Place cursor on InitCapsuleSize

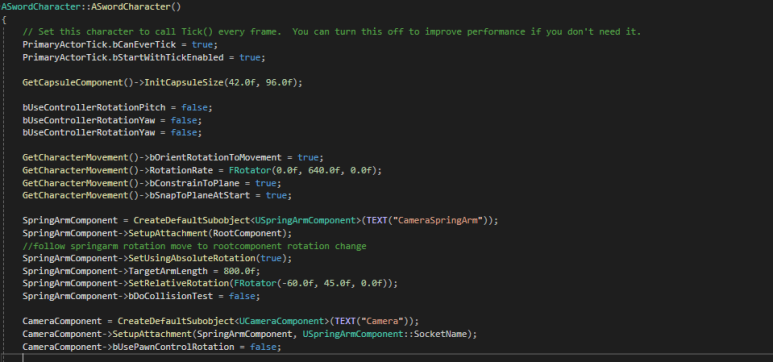184,82
